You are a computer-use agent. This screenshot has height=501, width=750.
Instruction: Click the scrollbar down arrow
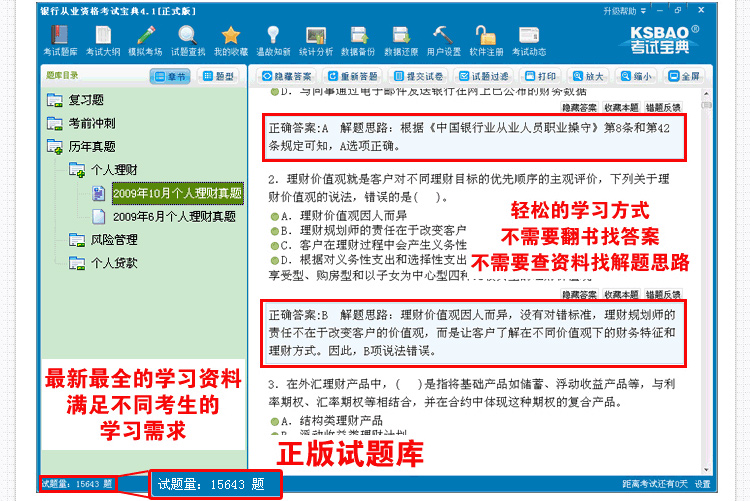point(706,470)
